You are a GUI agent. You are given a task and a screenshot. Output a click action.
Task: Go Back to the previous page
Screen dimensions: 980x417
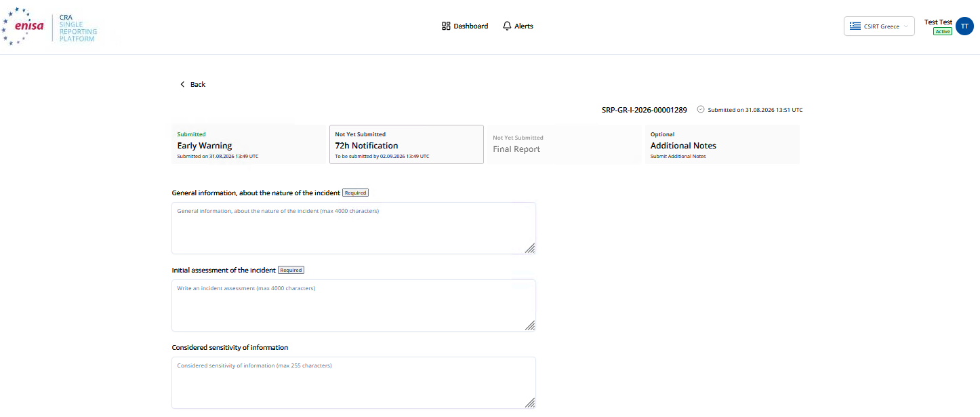click(192, 84)
